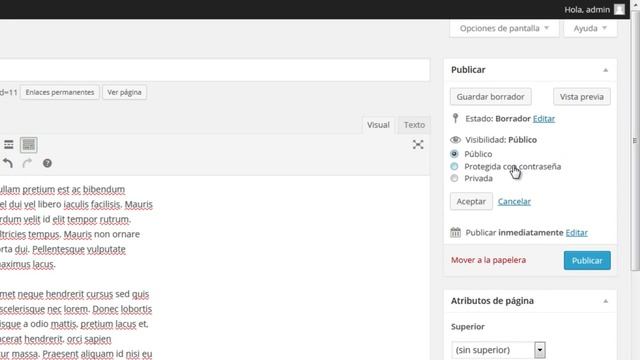Click the Ver página button
The height and width of the screenshot is (360, 640).
point(124,92)
